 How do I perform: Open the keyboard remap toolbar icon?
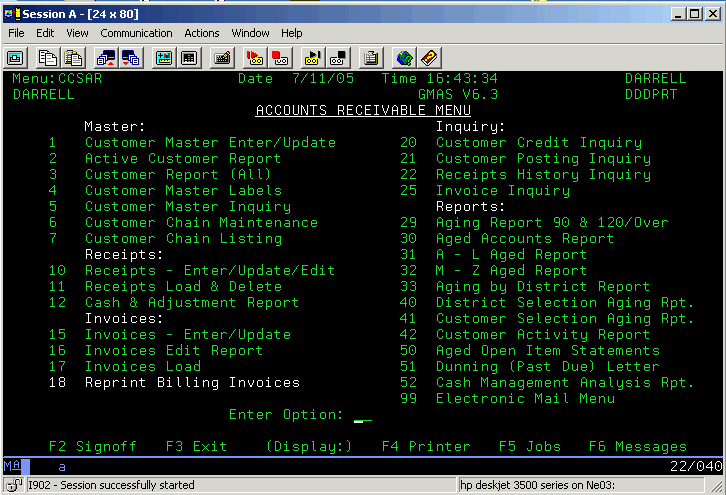(222, 58)
